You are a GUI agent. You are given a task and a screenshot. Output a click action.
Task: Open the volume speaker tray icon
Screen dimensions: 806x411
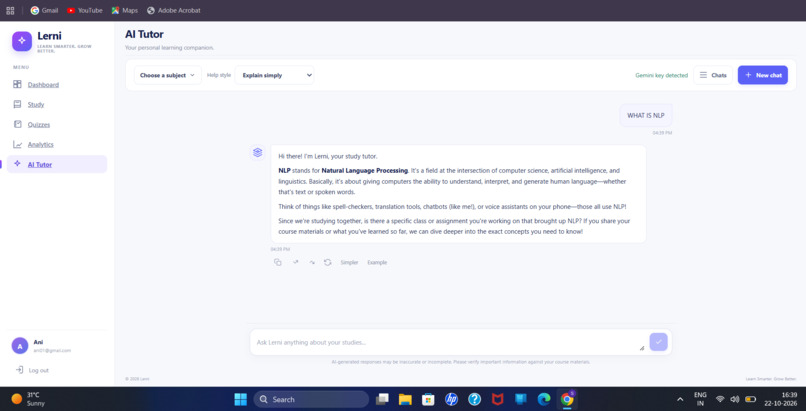(735, 399)
